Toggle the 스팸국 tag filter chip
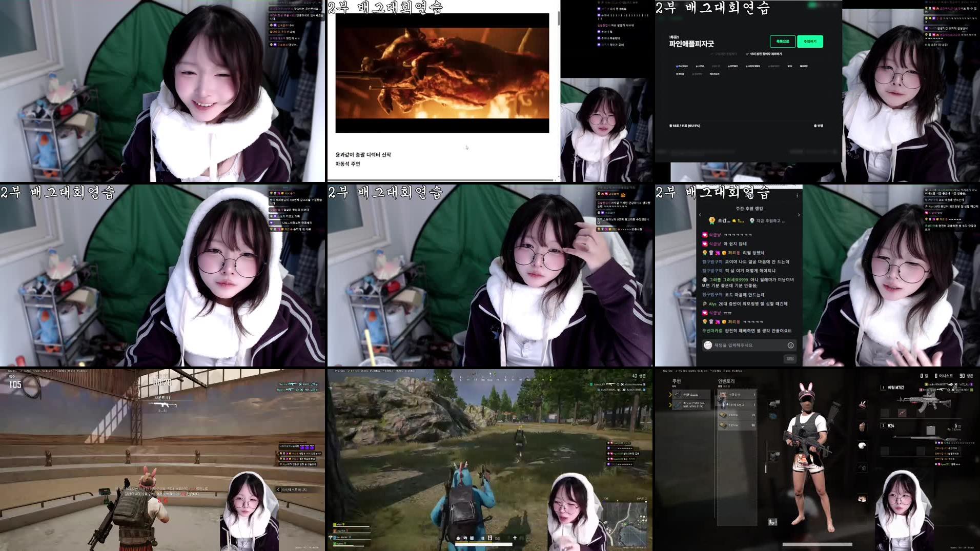 [700, 66]
